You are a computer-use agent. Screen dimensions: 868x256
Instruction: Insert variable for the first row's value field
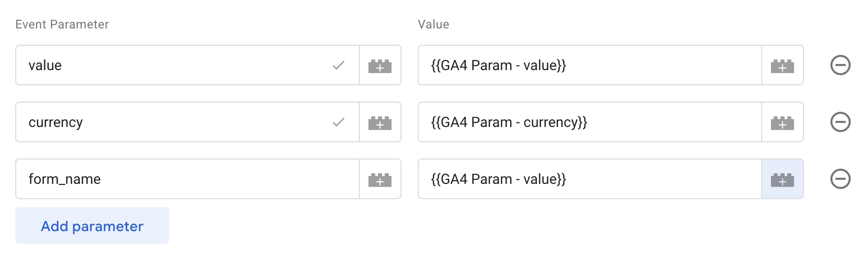click(x=782, y=66)
